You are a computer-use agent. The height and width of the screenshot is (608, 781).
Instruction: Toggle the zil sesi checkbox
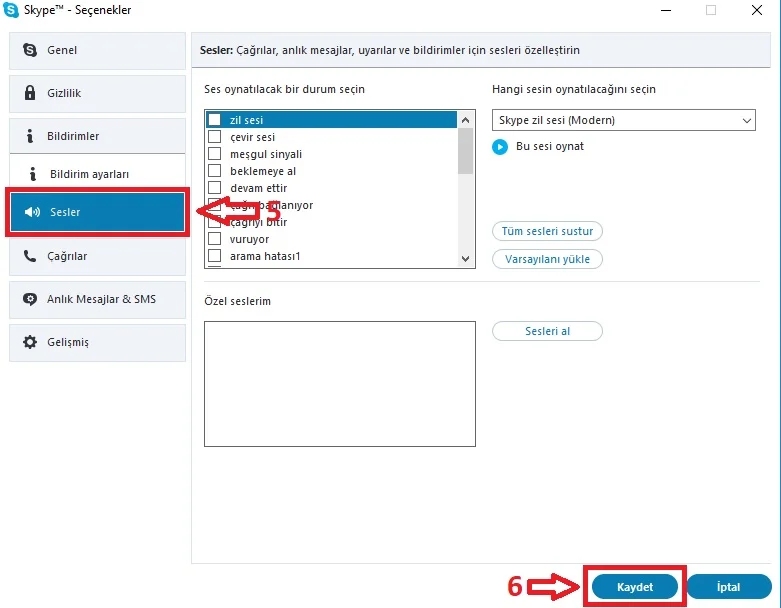point(214,120)
